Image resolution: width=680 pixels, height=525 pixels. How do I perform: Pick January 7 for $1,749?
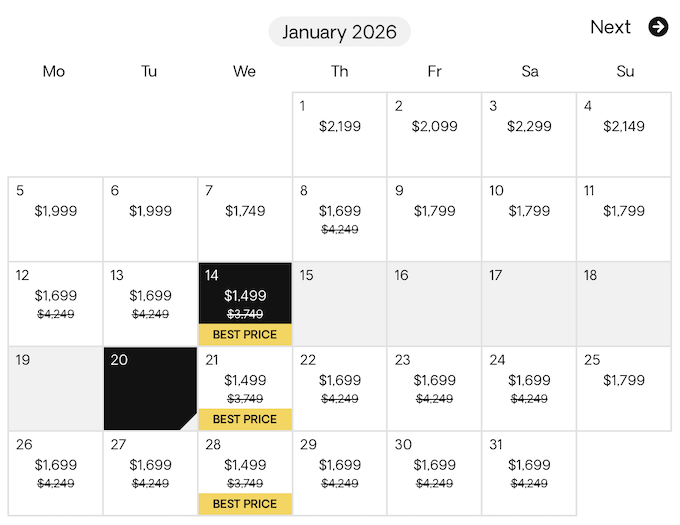(245, 220)
